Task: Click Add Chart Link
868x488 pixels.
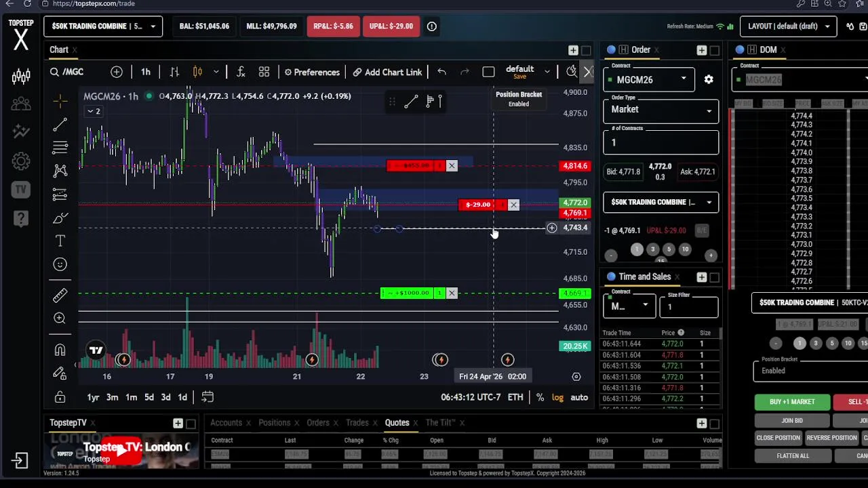Action: point(387,72)
